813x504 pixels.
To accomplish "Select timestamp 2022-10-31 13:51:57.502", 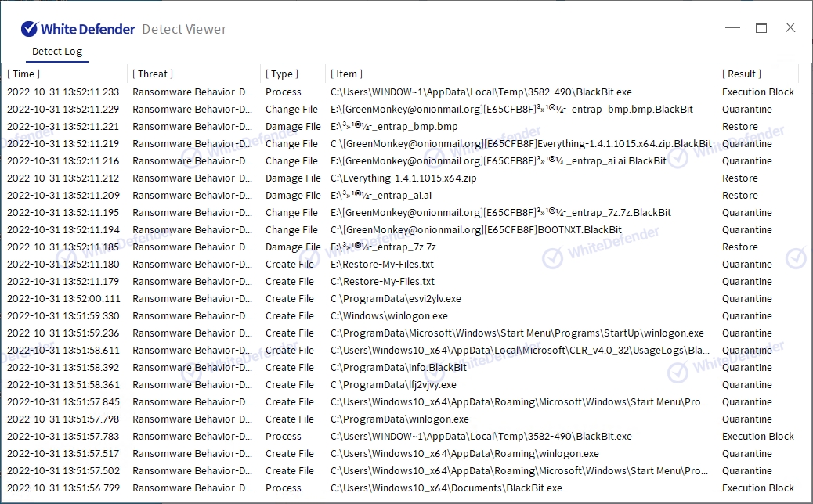I will tap(63, 471).
